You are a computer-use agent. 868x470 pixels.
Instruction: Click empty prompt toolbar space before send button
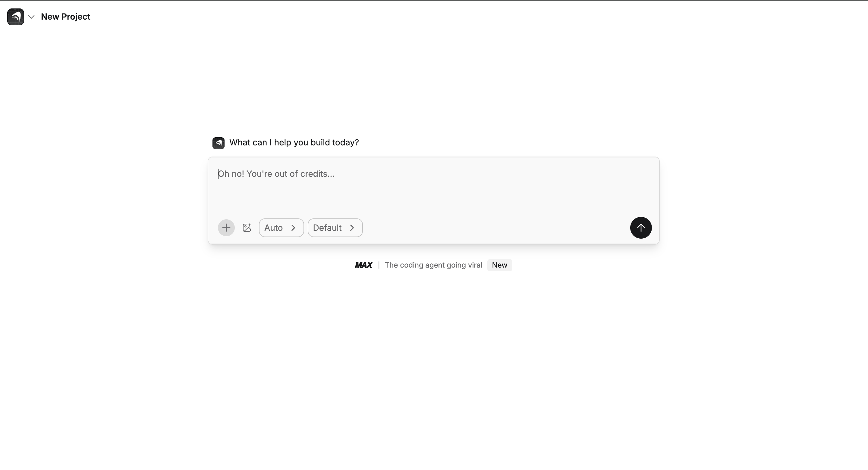click(495, 228)
